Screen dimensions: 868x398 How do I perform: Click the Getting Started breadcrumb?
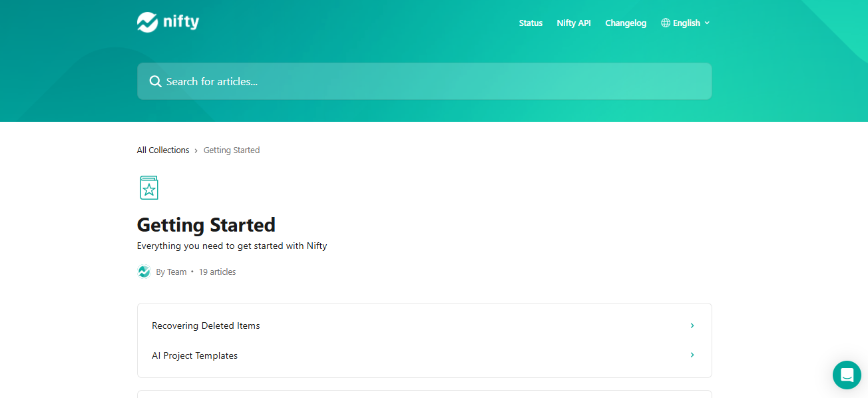pos(232,150)
